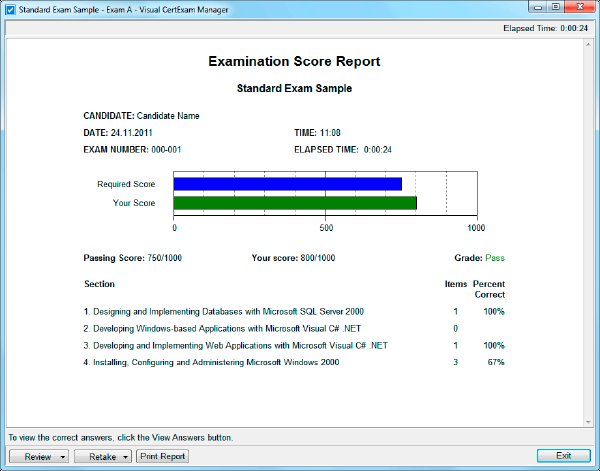Select section 4 Installing, Configuring and Administering Windows 2000

tap(211, 362)
